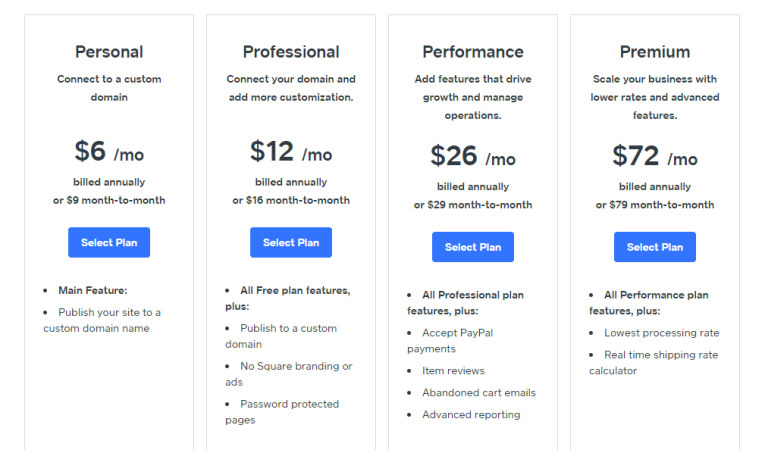The image size is (768, 450).
Task: Click the Professional plan title
Action: [291, 52]
